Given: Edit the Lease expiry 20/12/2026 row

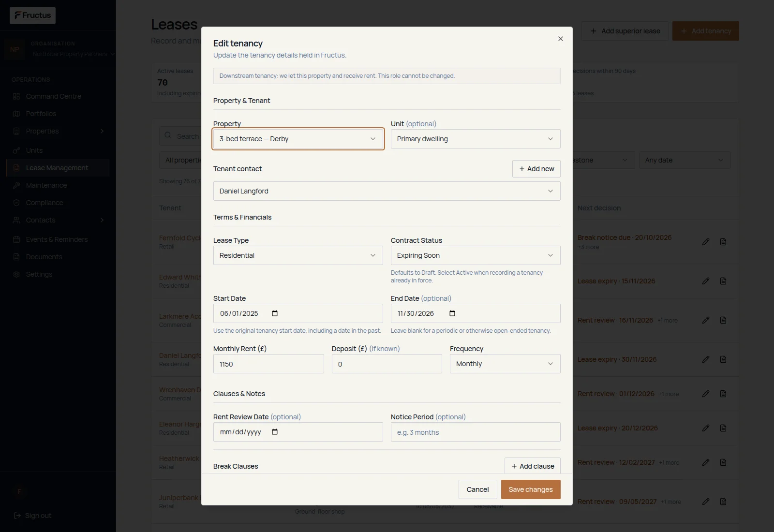Looking at the screenshot, I should tap(706, 428).
